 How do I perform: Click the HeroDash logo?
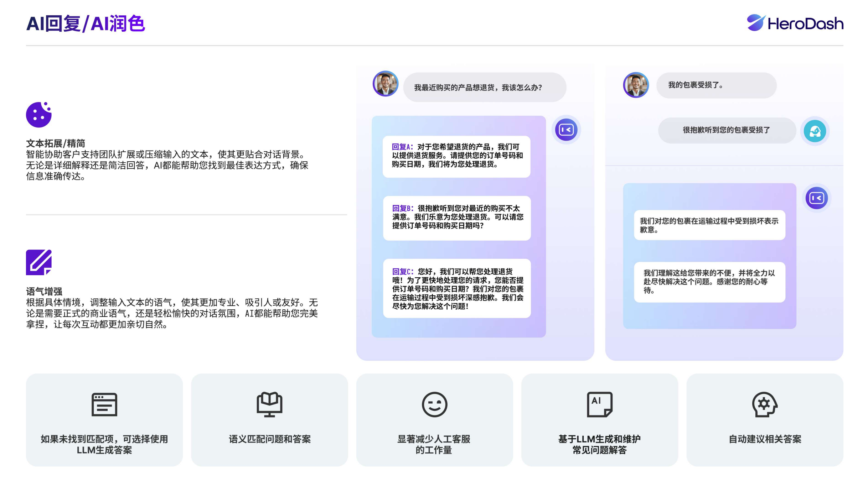[x=795, y=23]
